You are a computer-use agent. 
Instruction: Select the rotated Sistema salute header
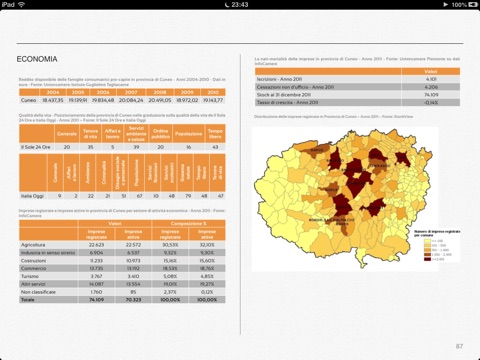tap(185, 172)
